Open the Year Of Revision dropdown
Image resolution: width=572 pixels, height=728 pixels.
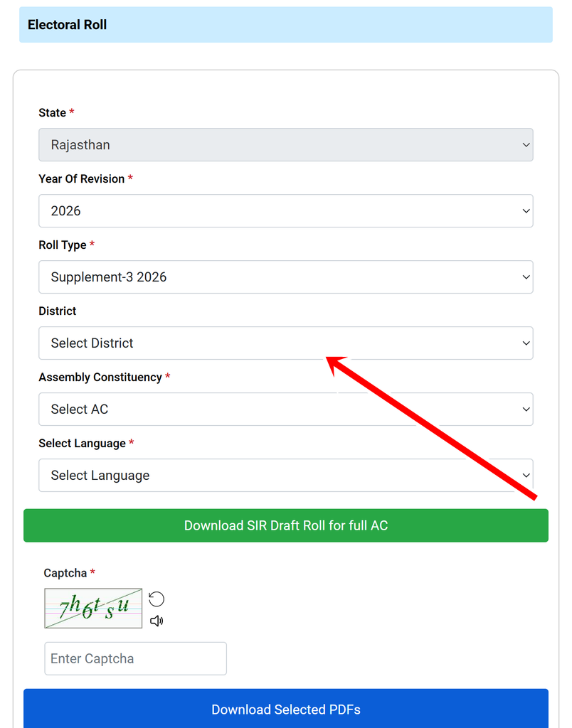286,210
